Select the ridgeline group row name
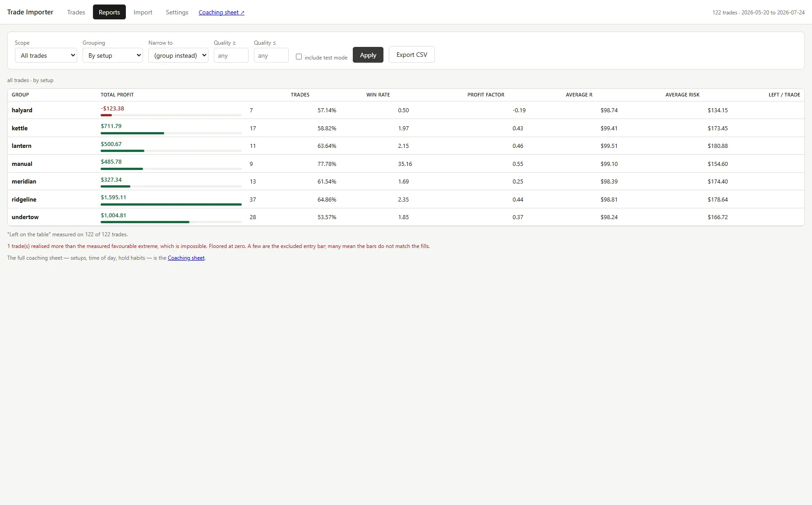 [24, 199]
